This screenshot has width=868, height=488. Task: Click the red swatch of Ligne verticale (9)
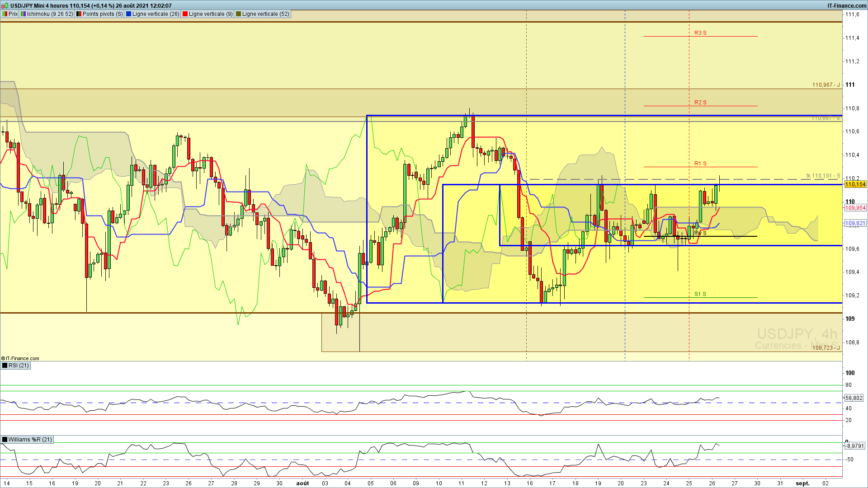(185, 14)
